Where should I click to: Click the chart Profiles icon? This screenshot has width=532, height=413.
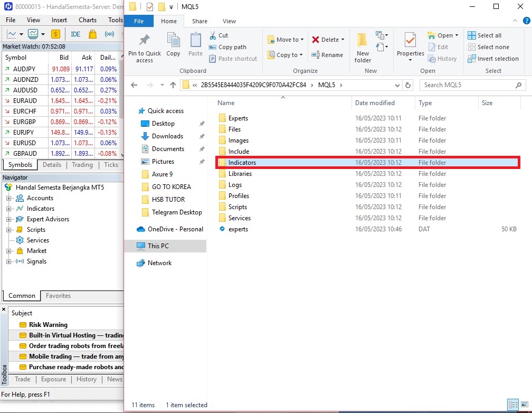click(32, 34)
